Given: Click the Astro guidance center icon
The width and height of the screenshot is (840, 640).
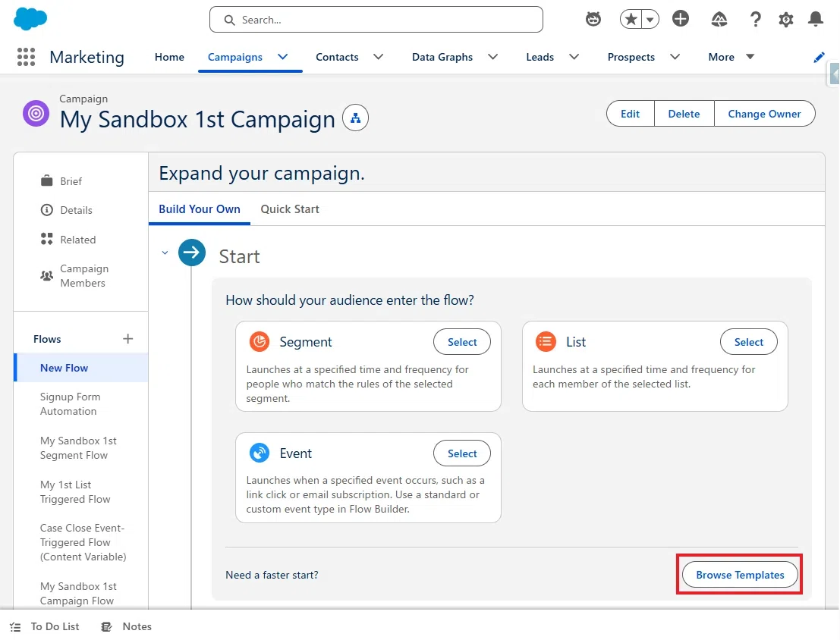Looking at the screenshot, I should click(x=593, y=19).
